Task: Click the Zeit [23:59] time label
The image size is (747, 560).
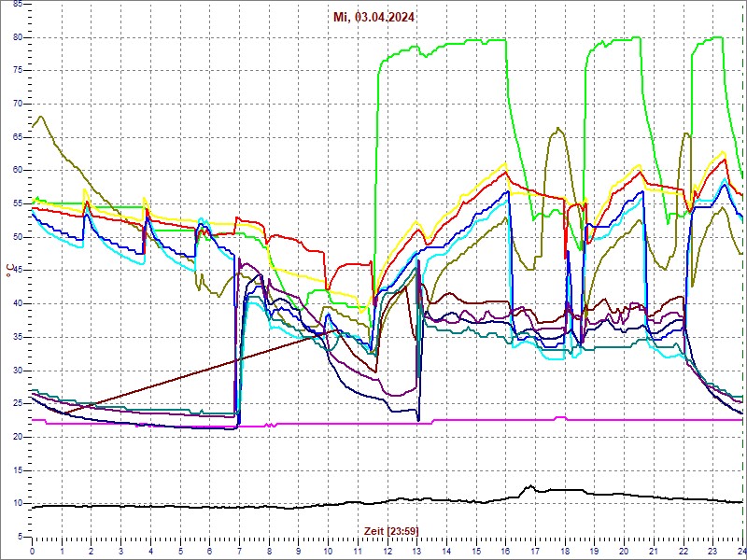Action: [x=391, y=530]
